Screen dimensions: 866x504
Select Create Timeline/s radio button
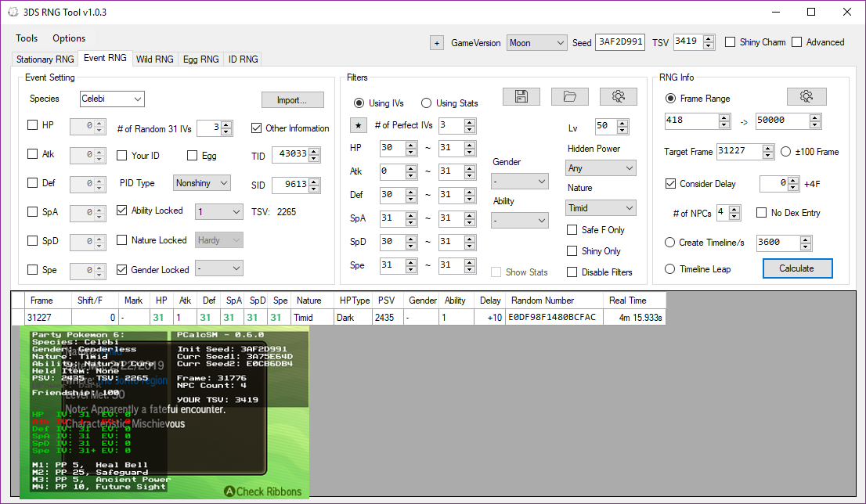(670, 243)
